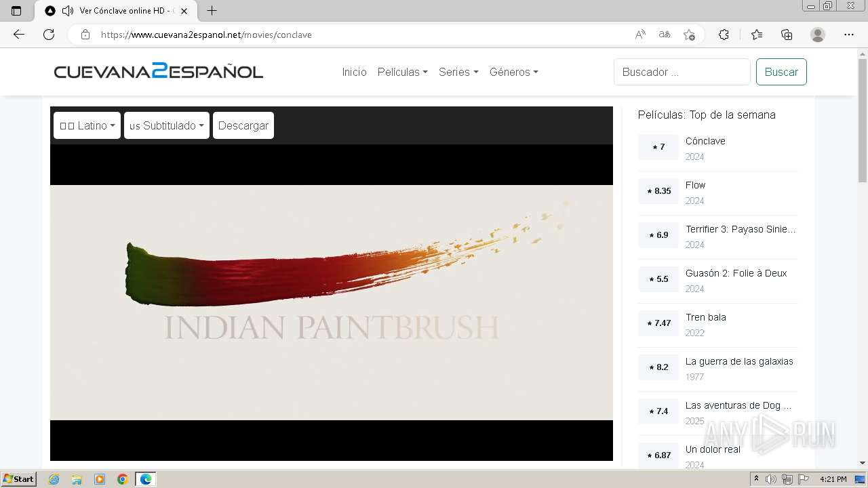The width and height of the screenshot is (868, 488).
Task: Select Microsoft Edge in taskbar
Action: tap(146, 479)
